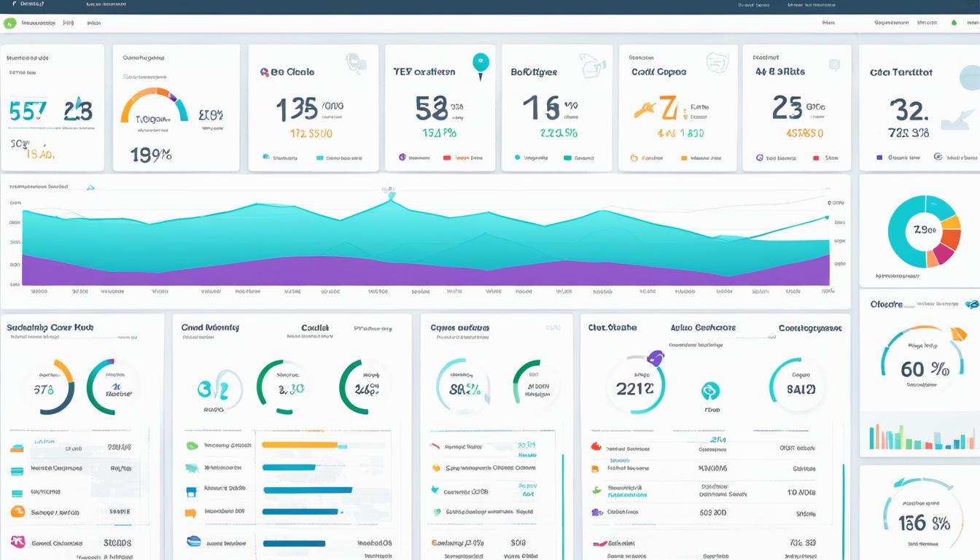Click the red legend square on the 58 card
The image size is (980, 560).
(x=447, y=157)
